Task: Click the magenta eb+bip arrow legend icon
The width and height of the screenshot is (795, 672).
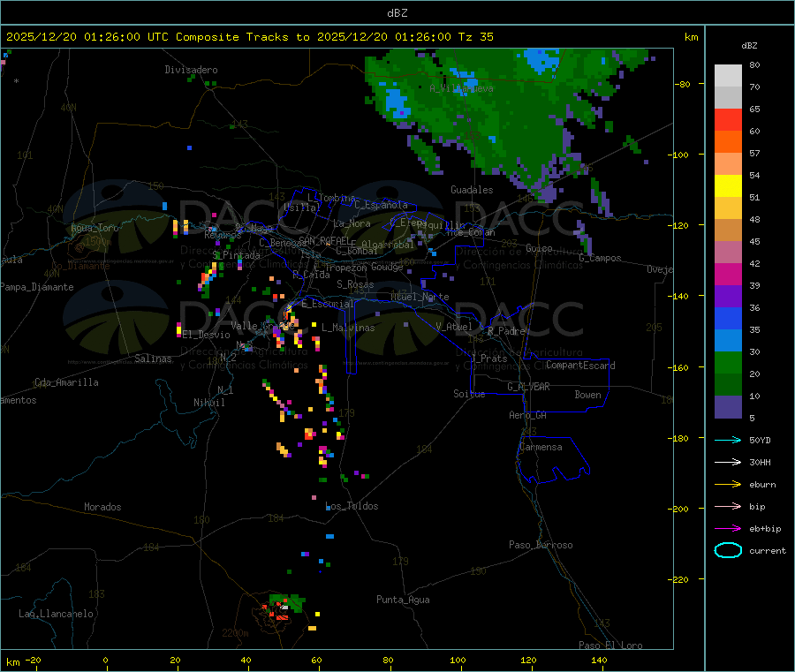Action: [728, 529]
